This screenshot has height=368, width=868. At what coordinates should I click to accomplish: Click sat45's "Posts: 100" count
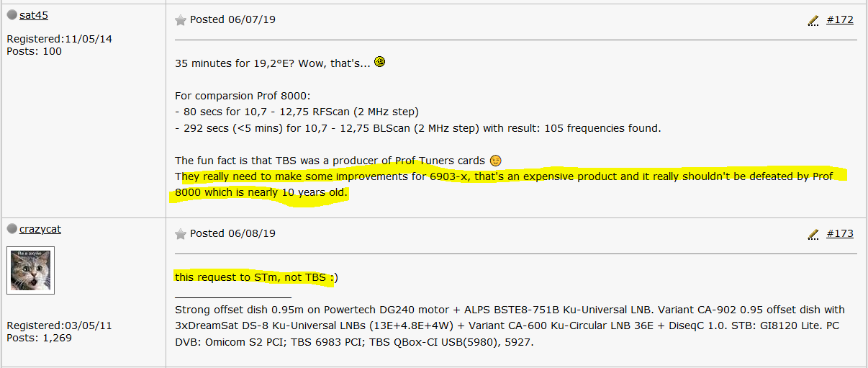(x=34, y=51)
